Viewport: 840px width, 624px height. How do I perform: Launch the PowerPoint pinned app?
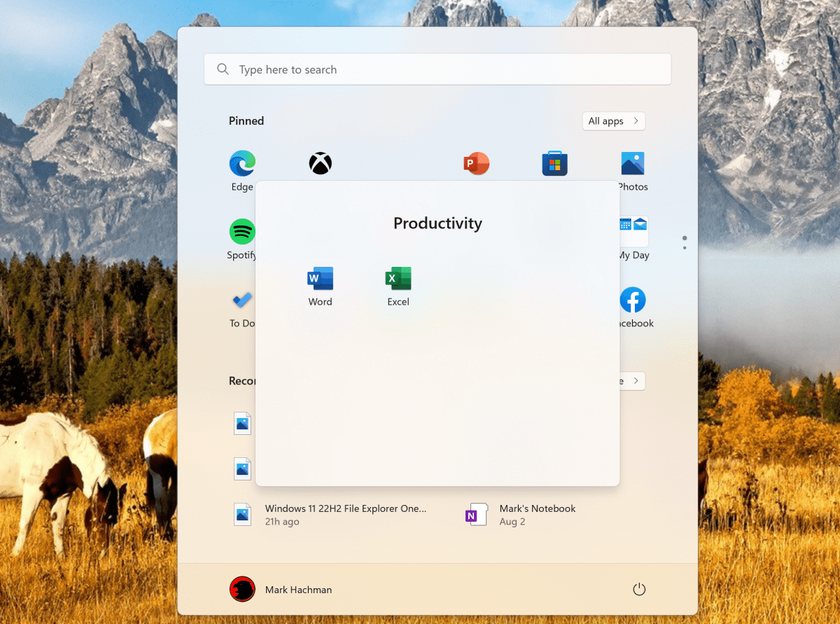coord(476,164)
